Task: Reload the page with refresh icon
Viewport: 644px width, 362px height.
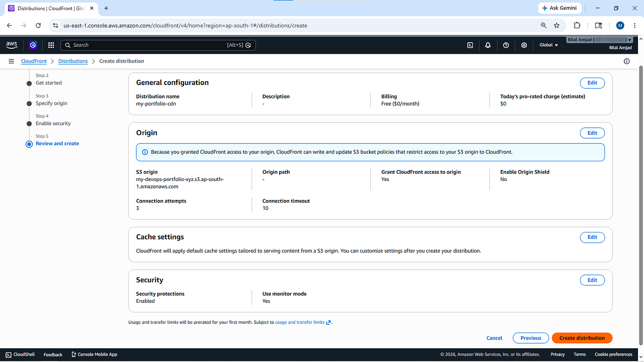Action: pyautogui.click(x=38, y=26)
